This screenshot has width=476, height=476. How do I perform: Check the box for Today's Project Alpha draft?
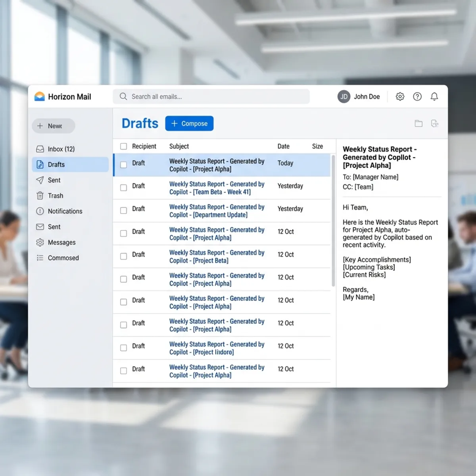[x=124, y=165]
